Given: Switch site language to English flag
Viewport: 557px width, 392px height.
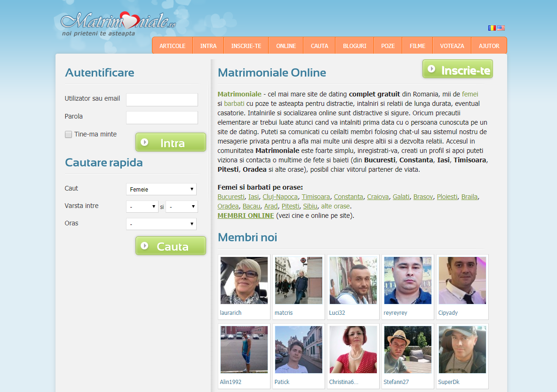Looking at the screenshot, I should pos(501,28).
